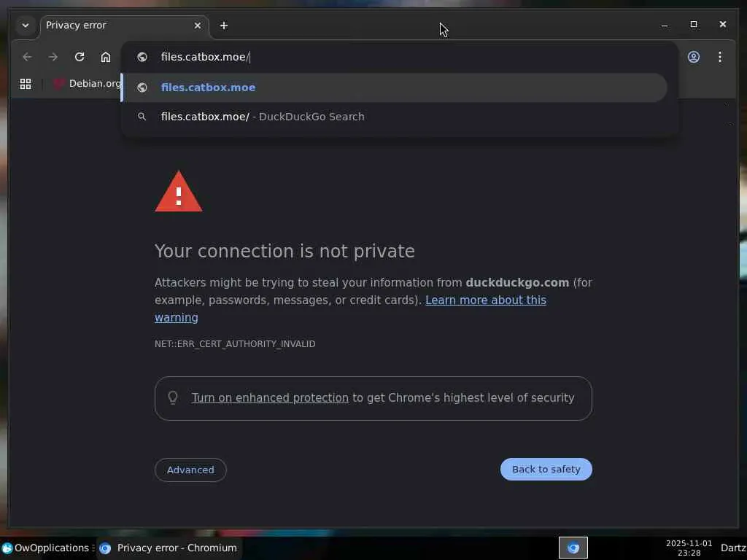Click Turn on enhanced protection link
The width and height of the screenshot is (747, 560).
[x=270, y=398]
